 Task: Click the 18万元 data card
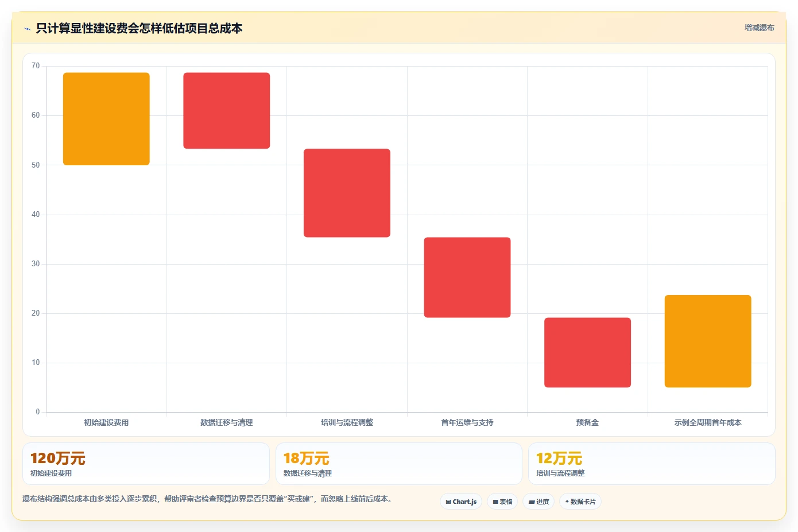pyautogui.click(x=399, y=464)
